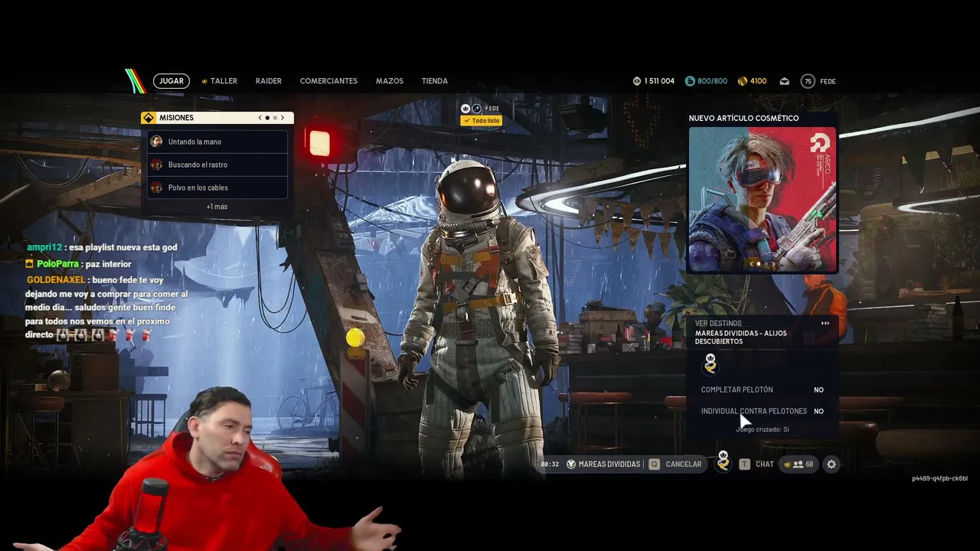The image size is (980, 551).
Task: Click the Juego cruzado: Sí text
Action: point(763,429)
